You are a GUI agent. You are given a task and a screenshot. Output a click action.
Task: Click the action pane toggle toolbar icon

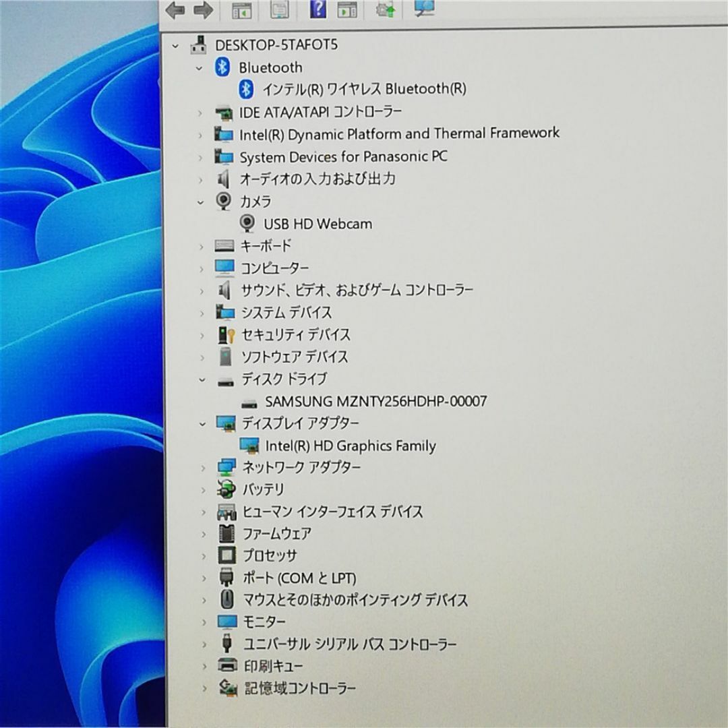click(347, 9)
